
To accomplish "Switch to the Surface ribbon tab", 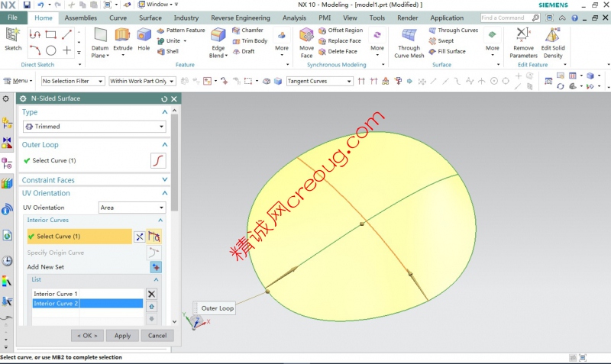I will (x=150, y=18).
